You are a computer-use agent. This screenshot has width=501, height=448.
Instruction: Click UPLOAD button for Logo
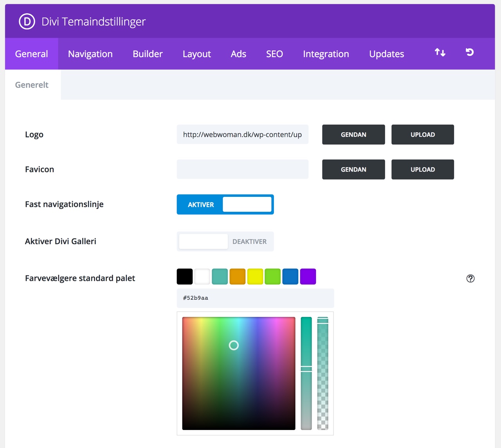pyautogui.click(x=423, y=135)
